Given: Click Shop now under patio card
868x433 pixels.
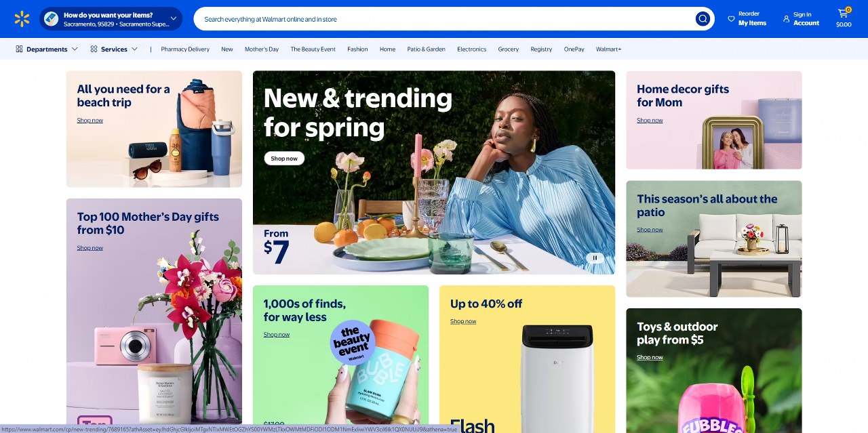Looking at the screenshot, I should [650, 230].
